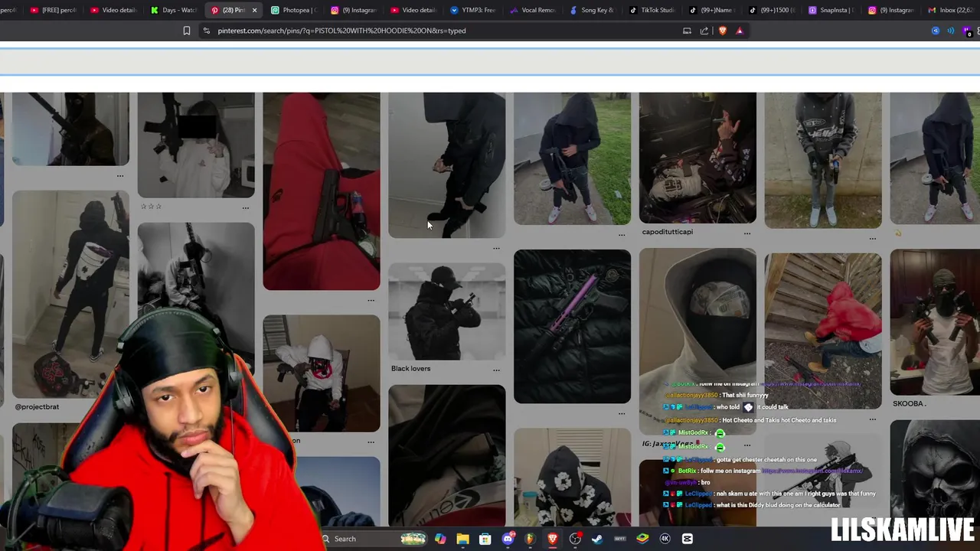The image size is (980, 551).
Task: Click the screen icon left of share
Action: point(687,31)
